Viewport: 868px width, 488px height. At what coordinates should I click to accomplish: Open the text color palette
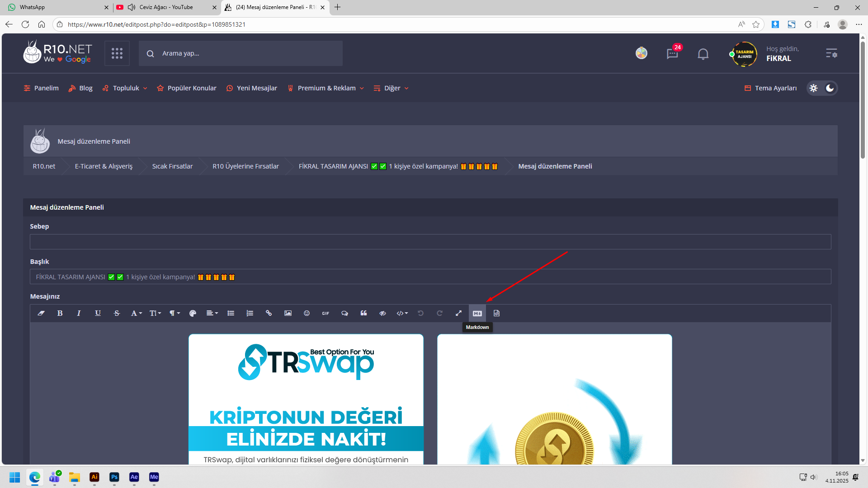[x=193, y=313]
